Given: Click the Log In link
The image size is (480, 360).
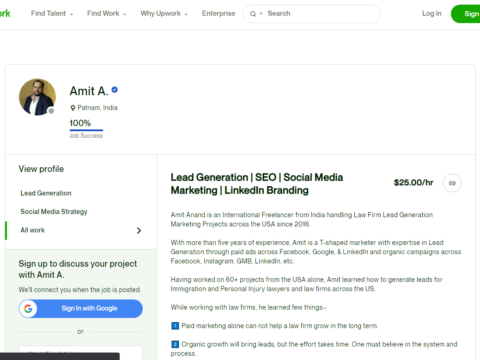Looking at the screenshot, I should click(x=432, y=13).
